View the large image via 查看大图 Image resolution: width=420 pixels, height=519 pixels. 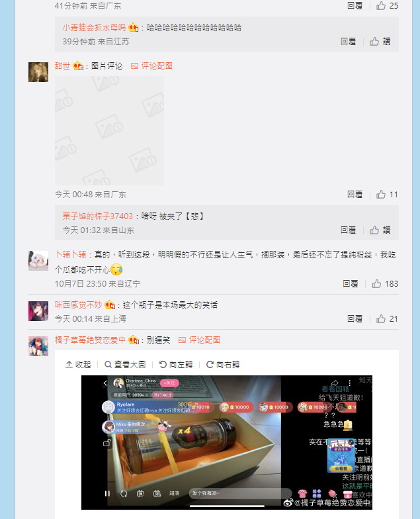(x=126, y=364)
